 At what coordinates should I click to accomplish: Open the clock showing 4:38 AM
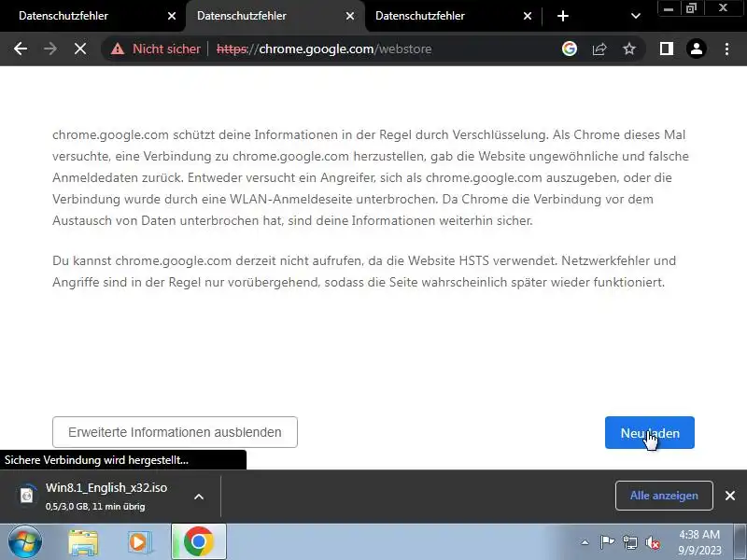coord(699,542)
